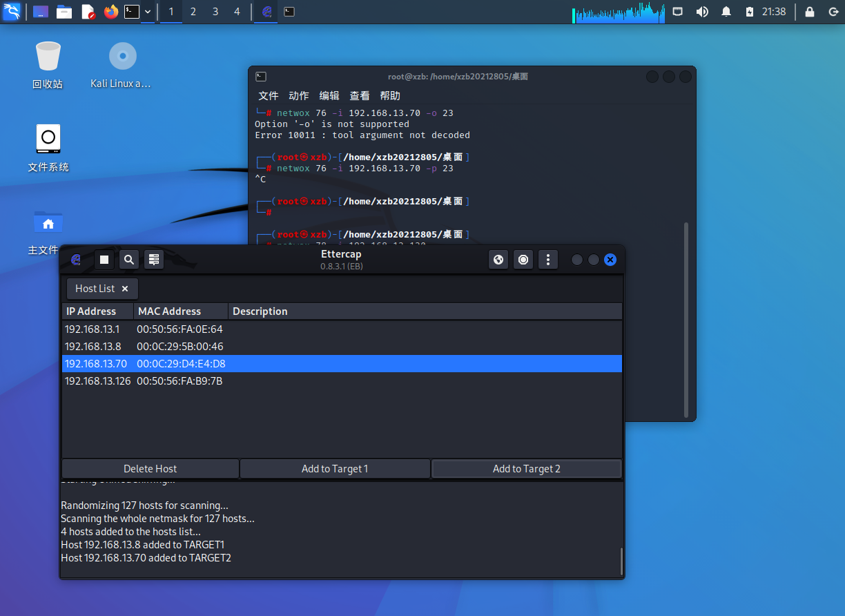The image size is (845, 616).
Task: Click MAC address 00:50:56:FA:0E:64
Action: click(179, 329)
